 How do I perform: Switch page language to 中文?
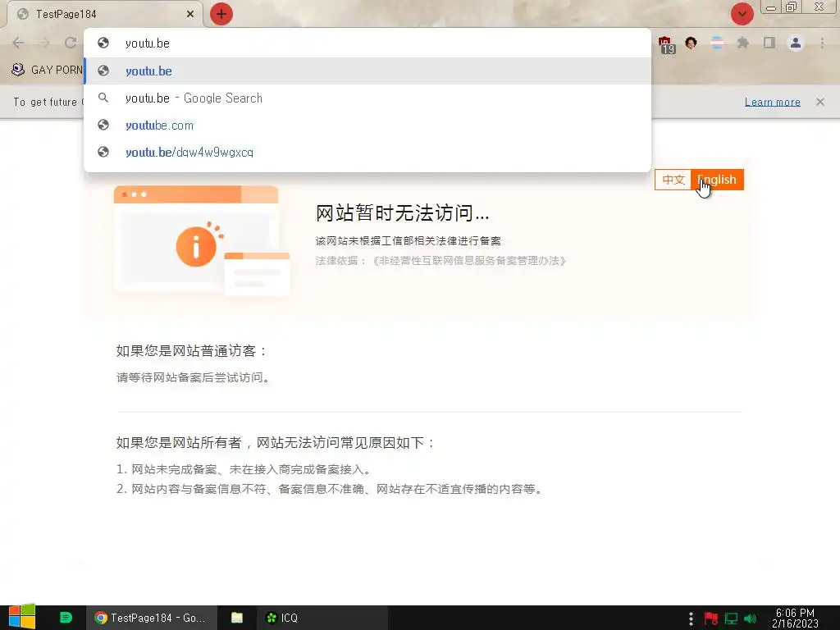tap(673, 180)
